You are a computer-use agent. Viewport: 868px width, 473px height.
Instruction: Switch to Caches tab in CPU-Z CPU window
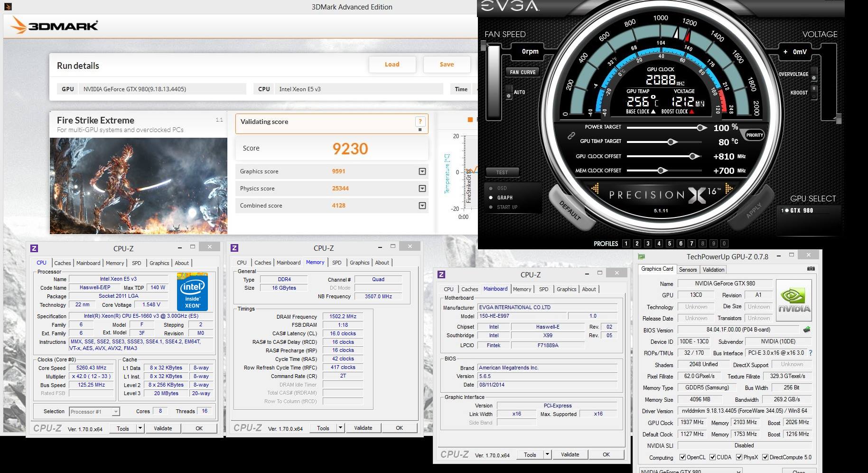[x=62, y=263]
